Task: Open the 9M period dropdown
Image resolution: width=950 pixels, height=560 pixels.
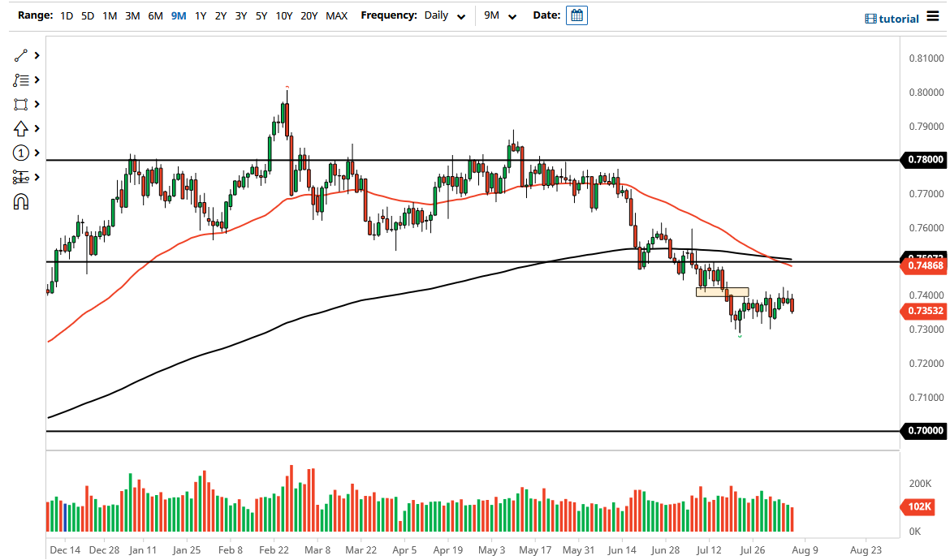Action: (x=500, y=15)
